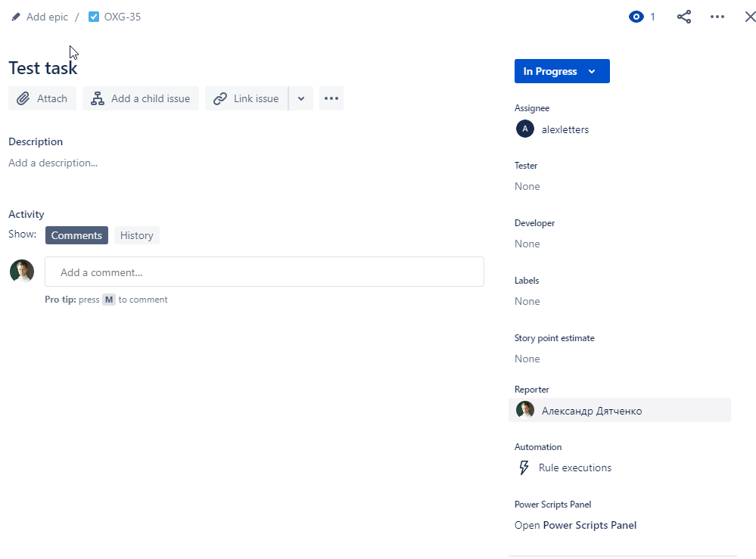Screen dimensions: 756x559
Task: Click the chain link icon
Action: click(x=220, y=98)
